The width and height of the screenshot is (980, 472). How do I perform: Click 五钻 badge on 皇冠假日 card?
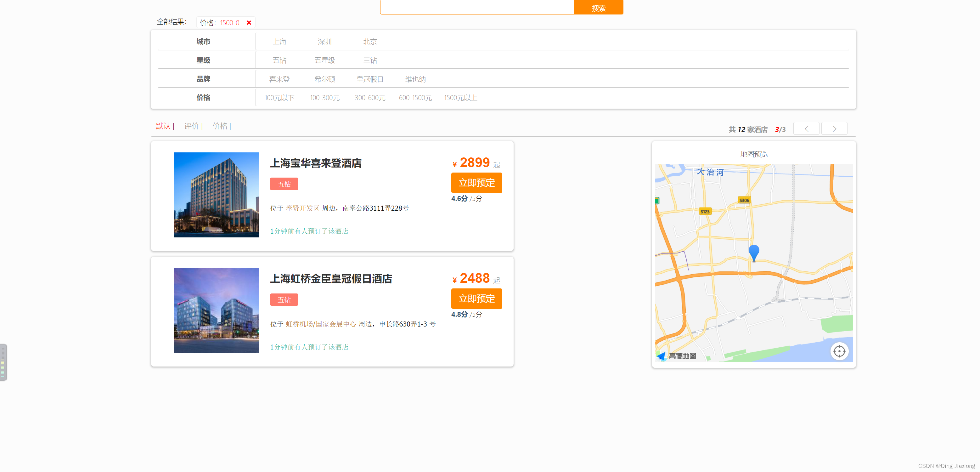coord(284,299)
